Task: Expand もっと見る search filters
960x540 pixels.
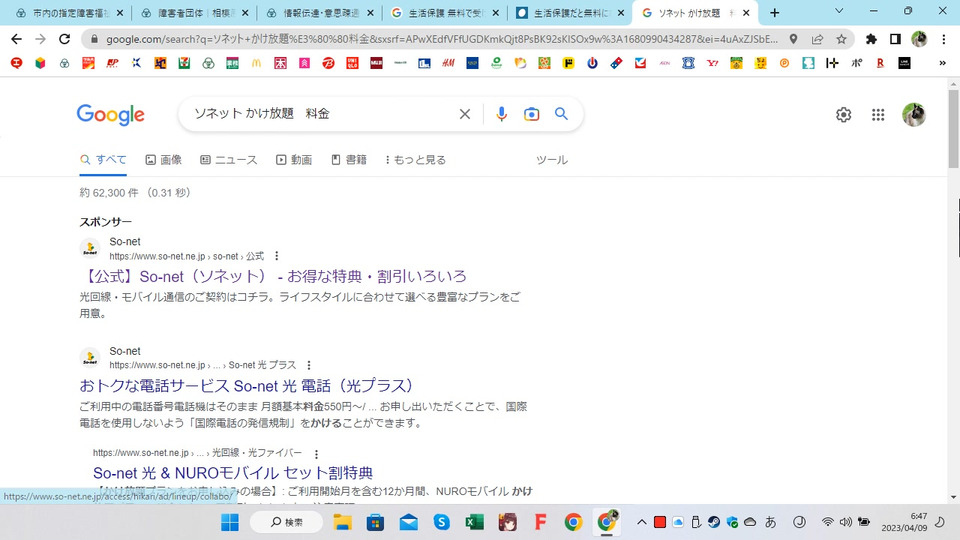Action: coord(415,160)
